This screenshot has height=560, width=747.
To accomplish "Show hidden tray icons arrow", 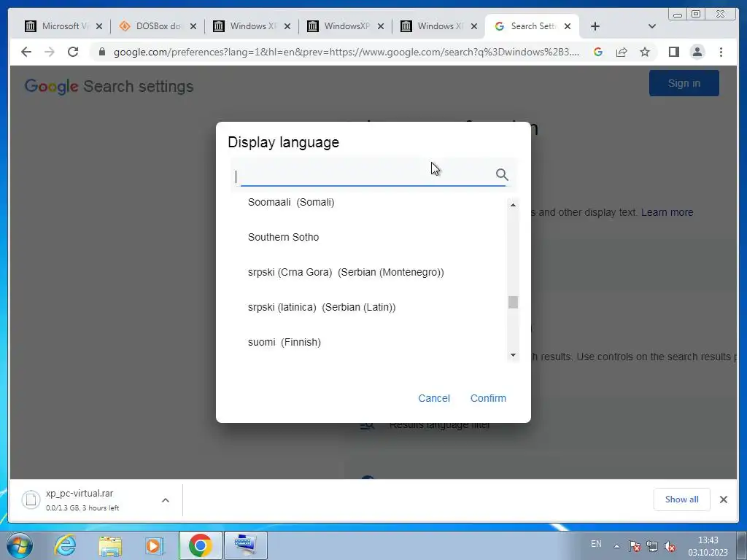I will coord(616,545).
